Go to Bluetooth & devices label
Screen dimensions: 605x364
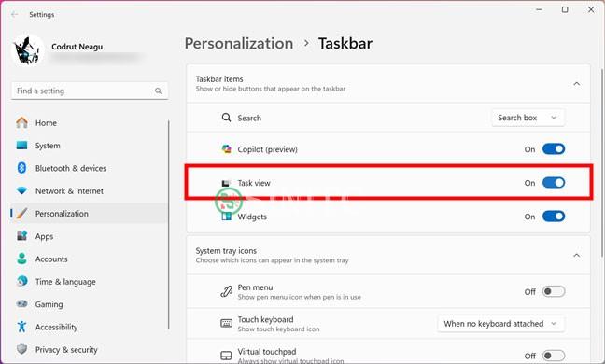(x=71, y=169)
